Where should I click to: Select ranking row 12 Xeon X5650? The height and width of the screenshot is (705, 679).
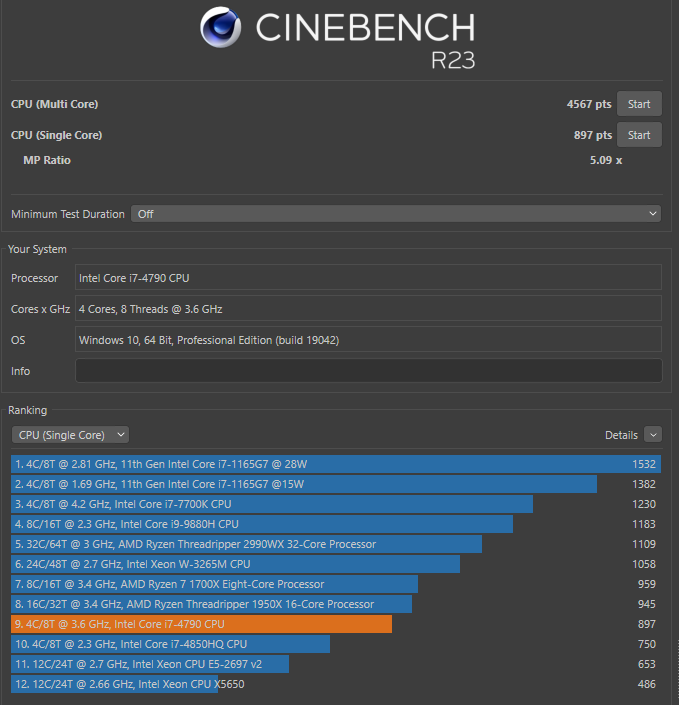pyautogui.click(x=336, y=684)
